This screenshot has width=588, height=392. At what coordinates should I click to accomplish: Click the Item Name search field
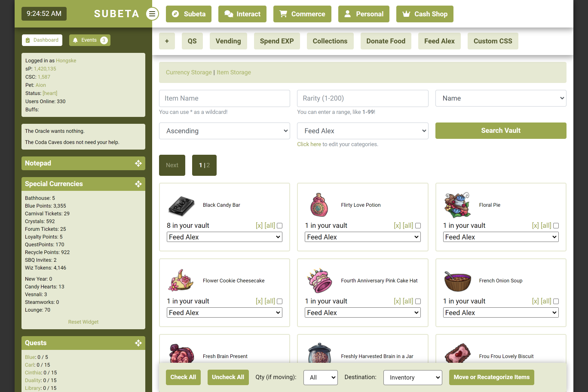tap(224, 98)
